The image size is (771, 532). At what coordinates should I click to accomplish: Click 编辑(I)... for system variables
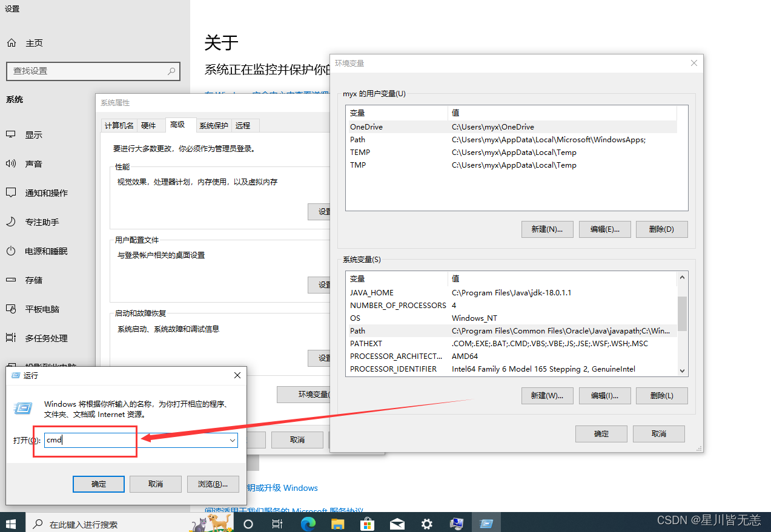(x=604, y=396)
